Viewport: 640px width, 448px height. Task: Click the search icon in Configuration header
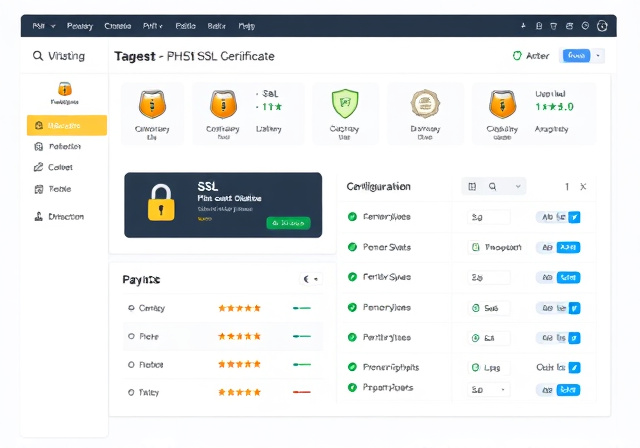click(x=493, y=186)
